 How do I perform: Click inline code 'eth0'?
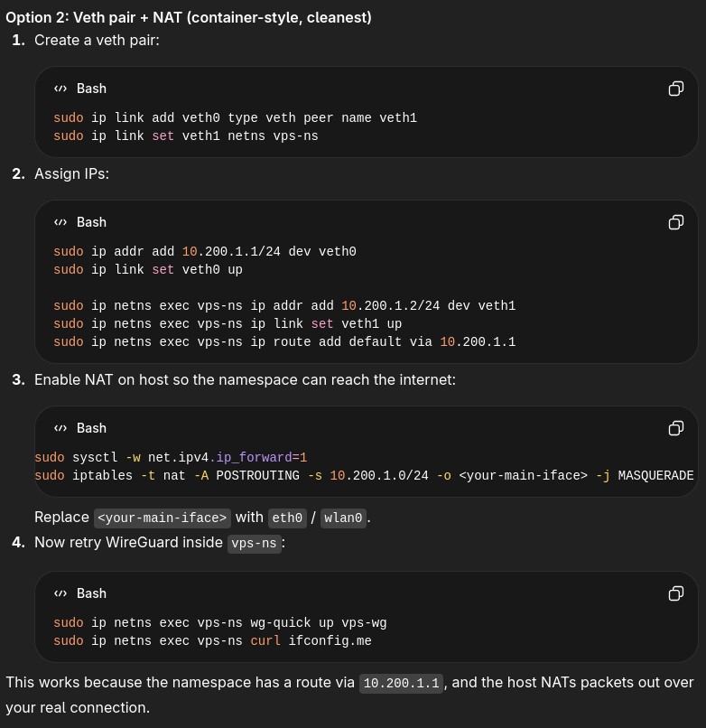coord(287,518)
